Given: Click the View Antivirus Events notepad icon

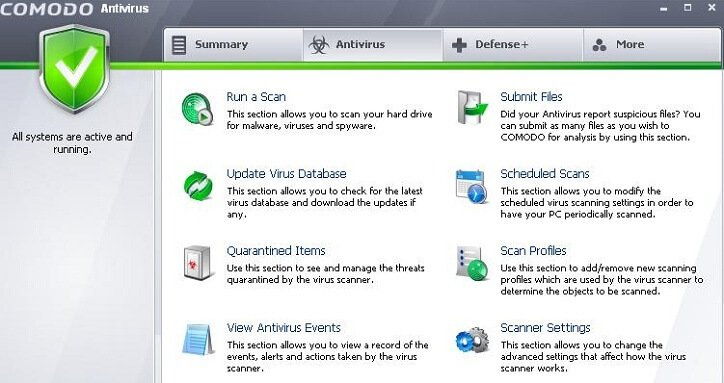Looking at the screenshot, I should tap(198, 340).
